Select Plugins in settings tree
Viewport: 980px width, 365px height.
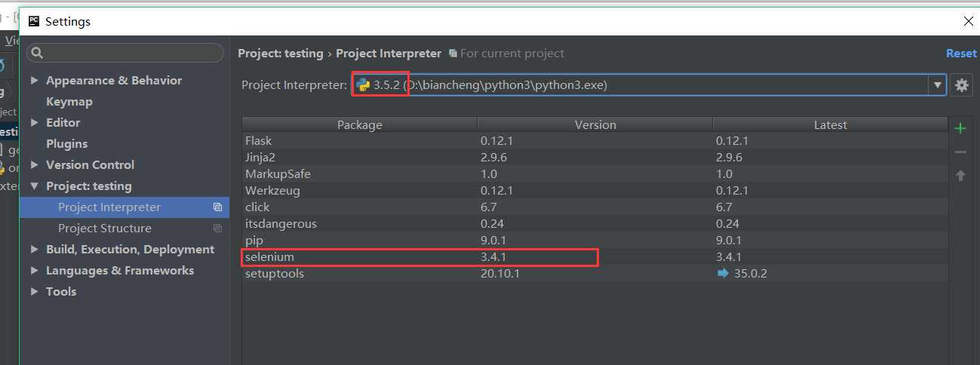[66, 144]
